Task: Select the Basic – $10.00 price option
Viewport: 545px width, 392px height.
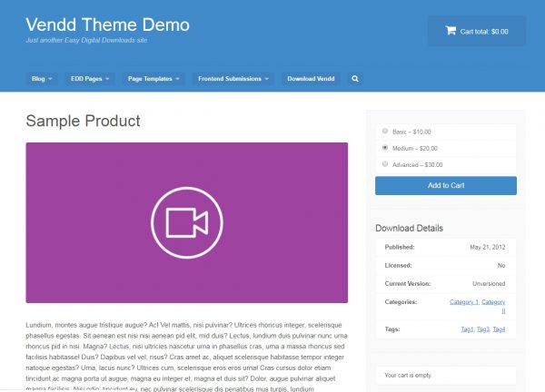Action: point(385,132)
